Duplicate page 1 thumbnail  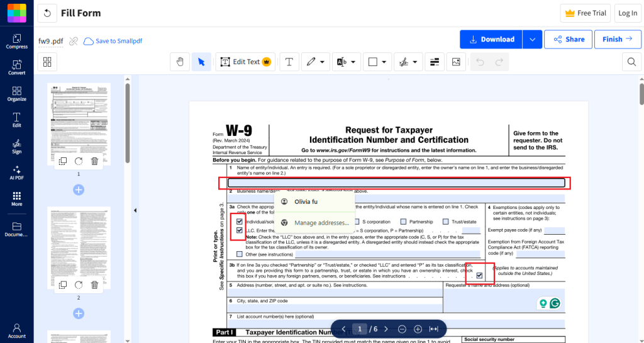click(x=63, y=161)
